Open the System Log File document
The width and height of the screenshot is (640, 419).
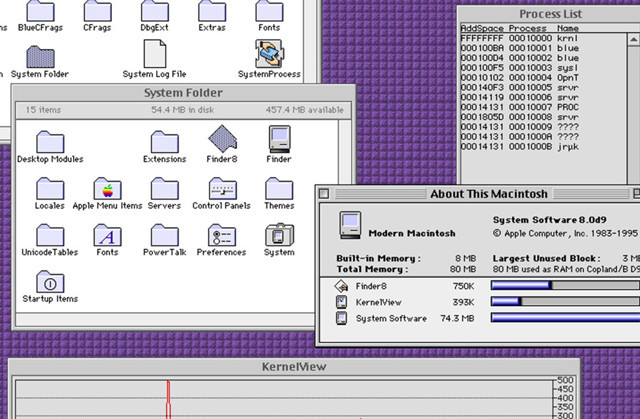coord(155,54)
